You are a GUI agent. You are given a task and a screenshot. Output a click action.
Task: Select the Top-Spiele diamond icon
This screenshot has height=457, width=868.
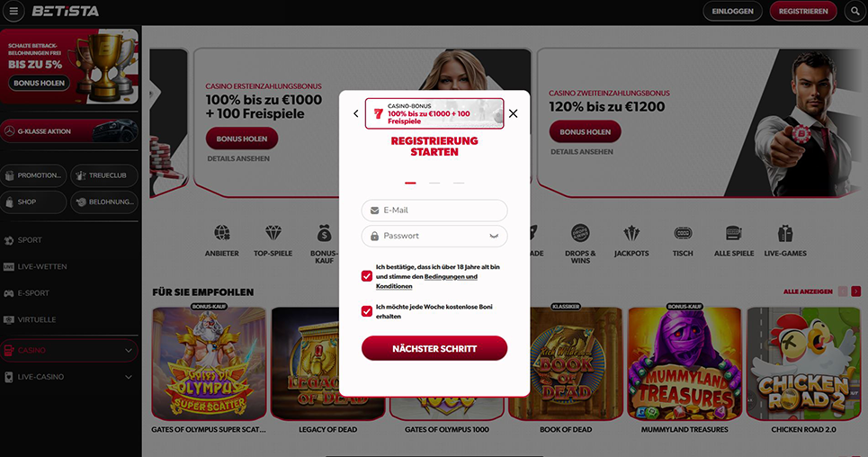pyautogui.click(x=273, y=233)
